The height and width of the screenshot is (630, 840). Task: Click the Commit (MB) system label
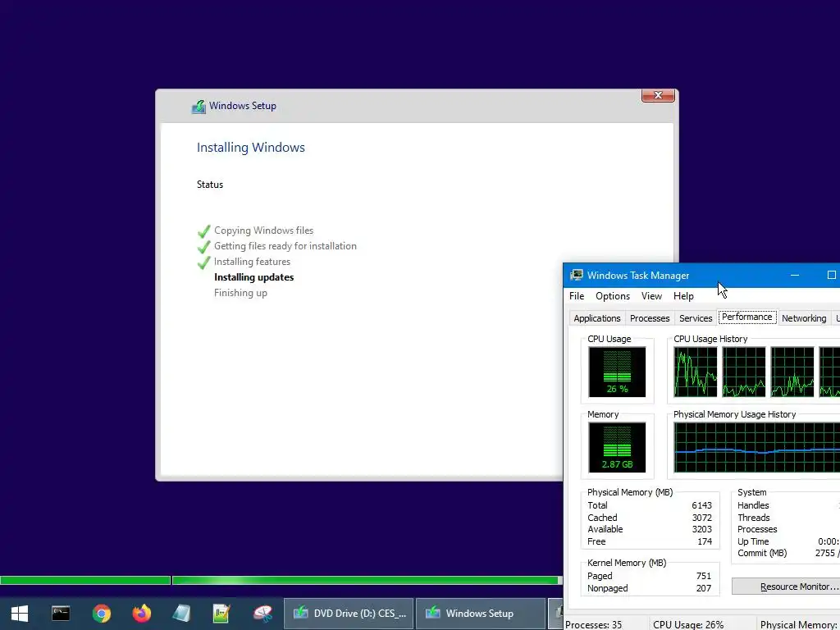[x=762, y=554]
